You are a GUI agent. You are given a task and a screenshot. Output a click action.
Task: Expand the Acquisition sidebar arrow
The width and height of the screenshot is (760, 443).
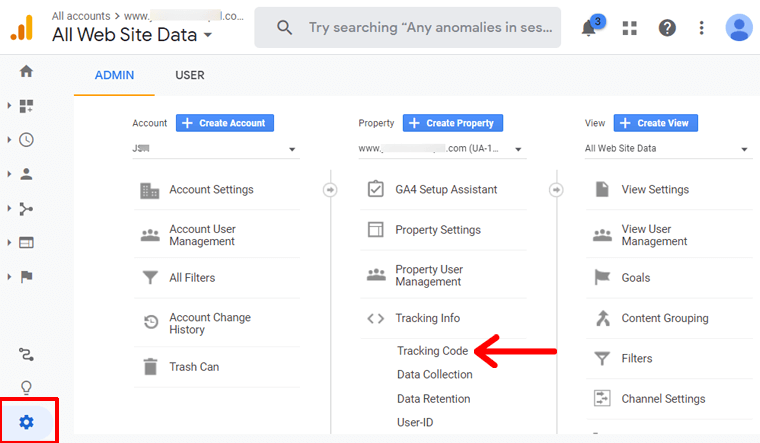tap(9, 208)
